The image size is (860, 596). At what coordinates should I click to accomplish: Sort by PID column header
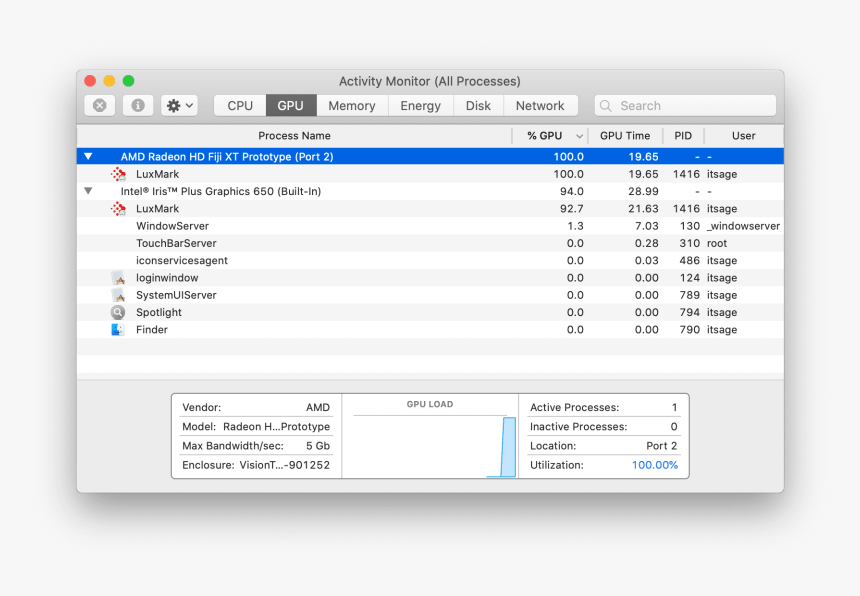(683, 135)
